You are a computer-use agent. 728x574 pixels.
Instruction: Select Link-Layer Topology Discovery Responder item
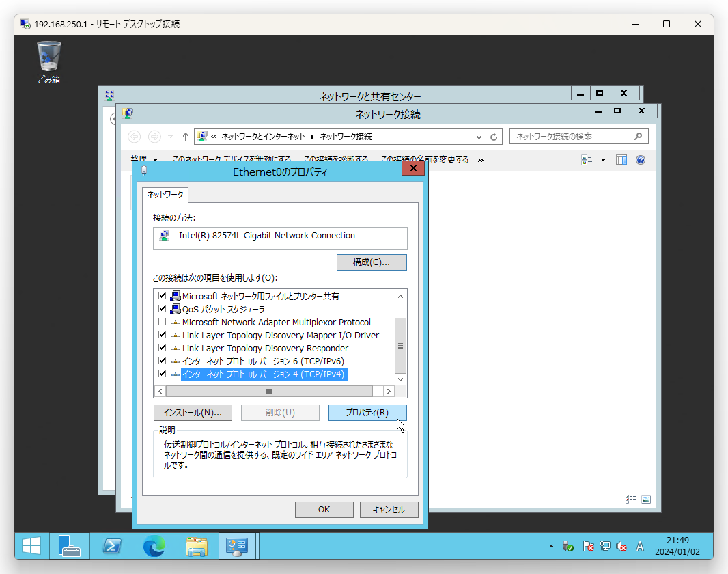click(x=265, y=348)
